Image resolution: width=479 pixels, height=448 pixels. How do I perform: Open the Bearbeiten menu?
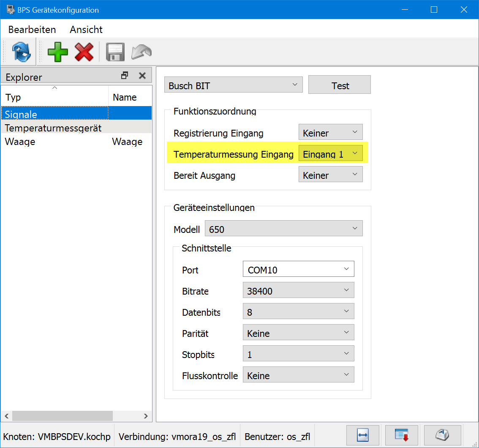pos(32,30)
